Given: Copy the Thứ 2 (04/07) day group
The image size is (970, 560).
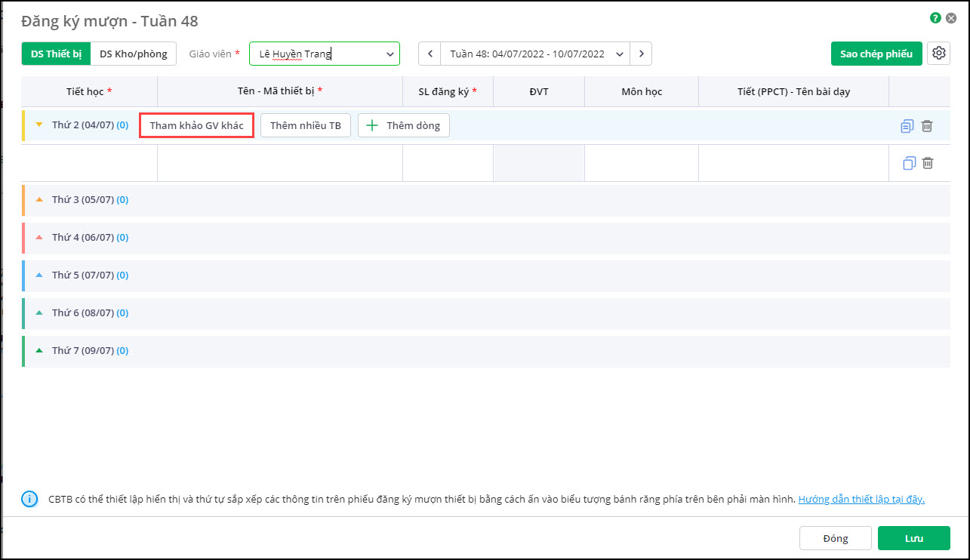Looking at the screenshot, I should (x=907, y=126).
